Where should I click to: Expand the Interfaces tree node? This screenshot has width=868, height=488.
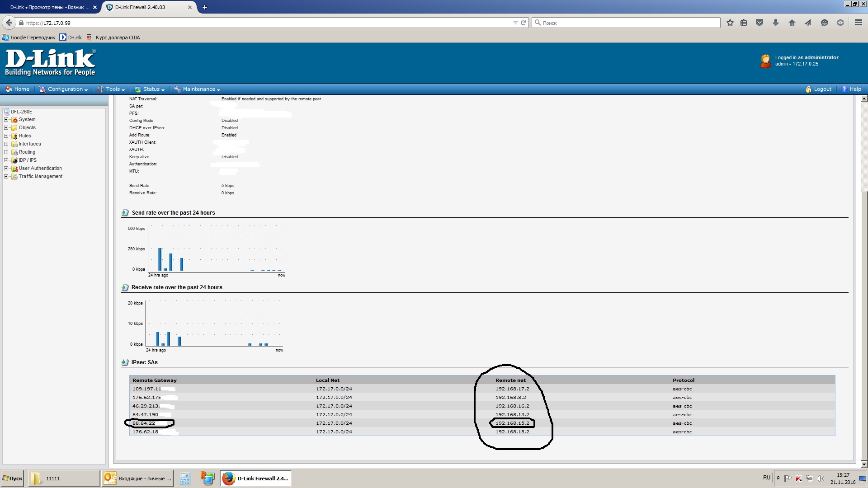6,144
